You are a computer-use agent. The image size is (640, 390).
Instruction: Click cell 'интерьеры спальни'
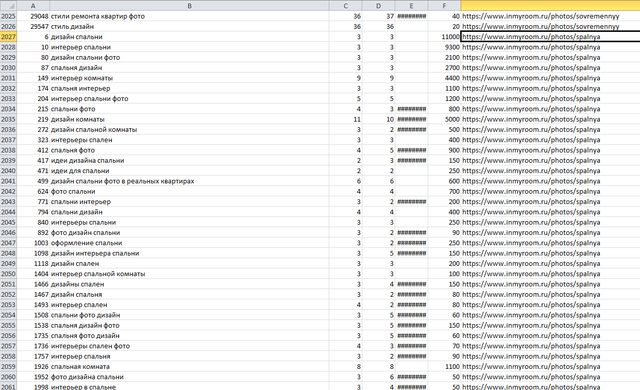tap(189, 222)
